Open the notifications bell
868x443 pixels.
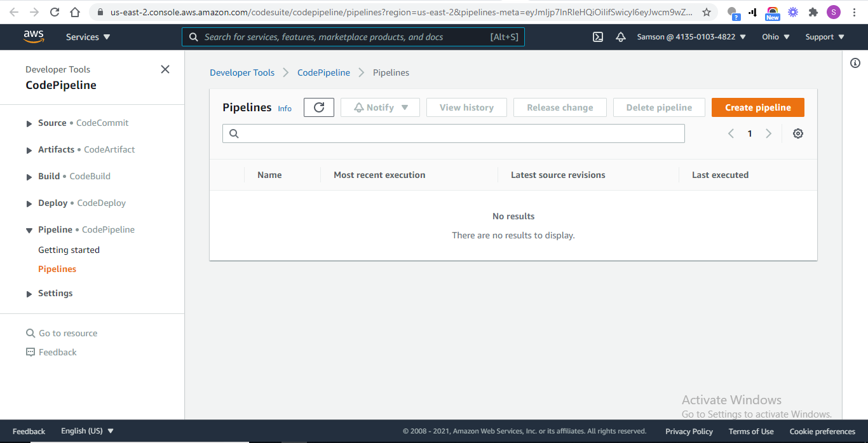(621, 37)
